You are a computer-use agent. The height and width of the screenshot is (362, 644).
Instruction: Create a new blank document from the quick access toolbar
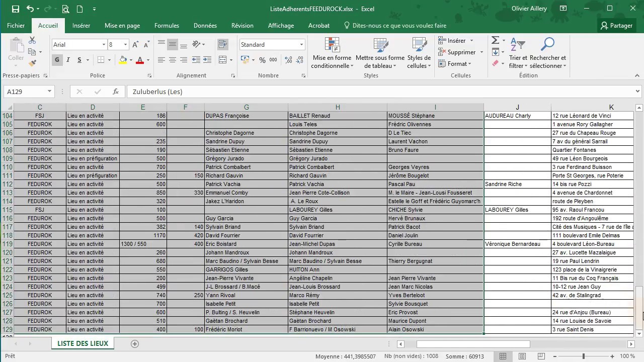coord(80,9)
